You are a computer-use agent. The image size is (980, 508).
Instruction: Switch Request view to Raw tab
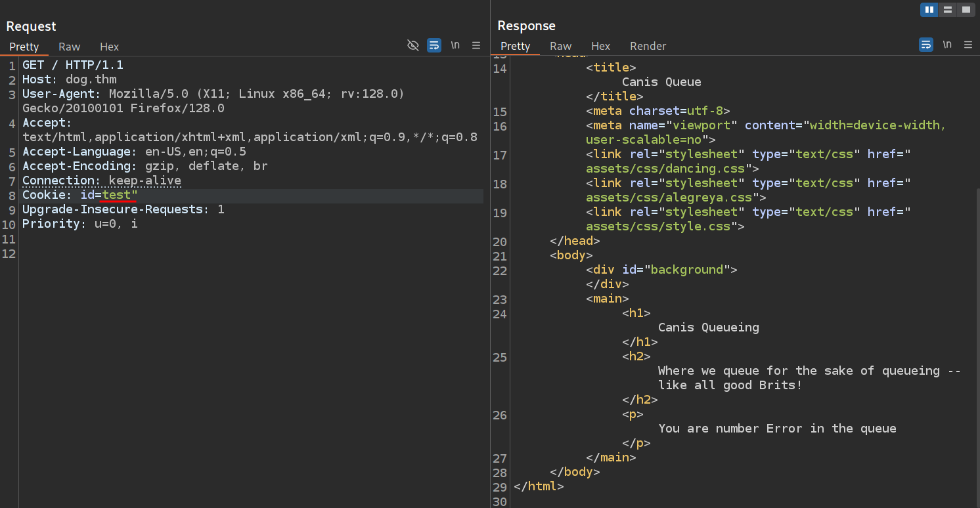click(69, 47)
